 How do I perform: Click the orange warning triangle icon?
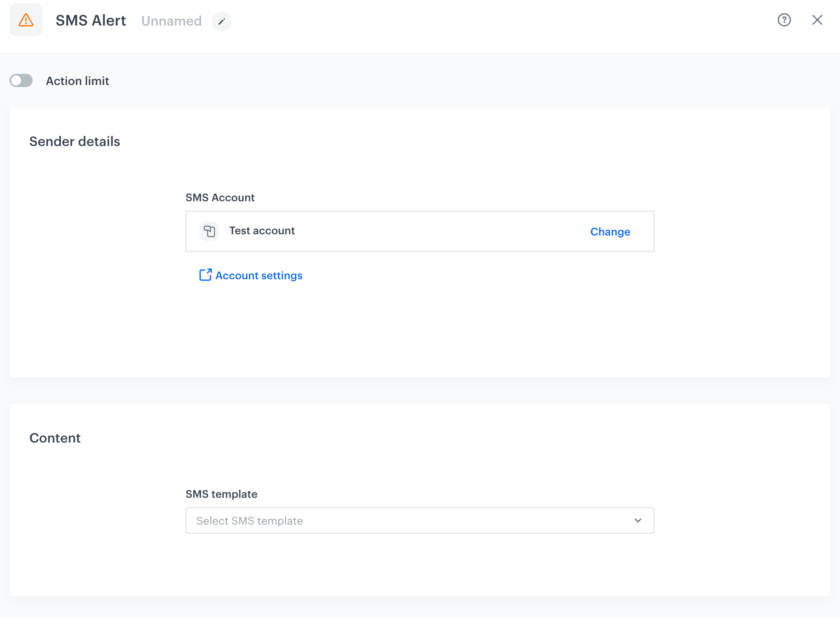[26, 20]
